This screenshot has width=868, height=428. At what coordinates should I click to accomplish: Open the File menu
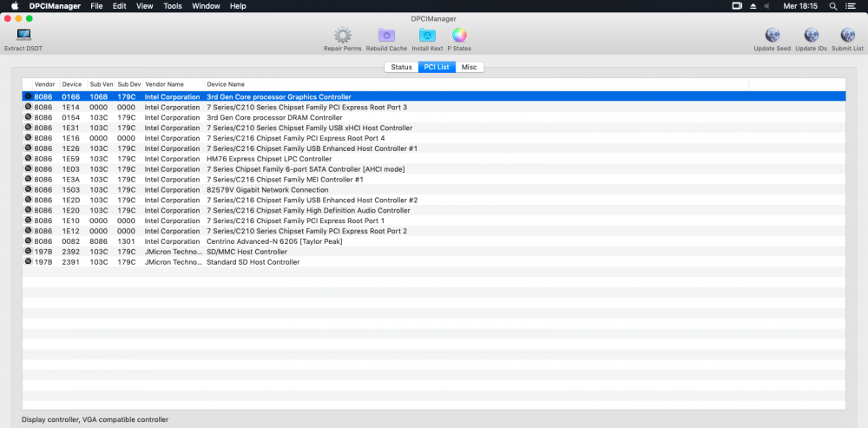pos(96,6)
